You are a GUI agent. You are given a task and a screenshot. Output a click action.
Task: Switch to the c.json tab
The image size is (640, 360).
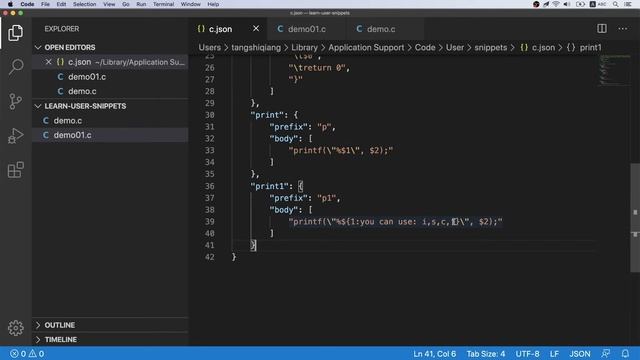(220, 29)
